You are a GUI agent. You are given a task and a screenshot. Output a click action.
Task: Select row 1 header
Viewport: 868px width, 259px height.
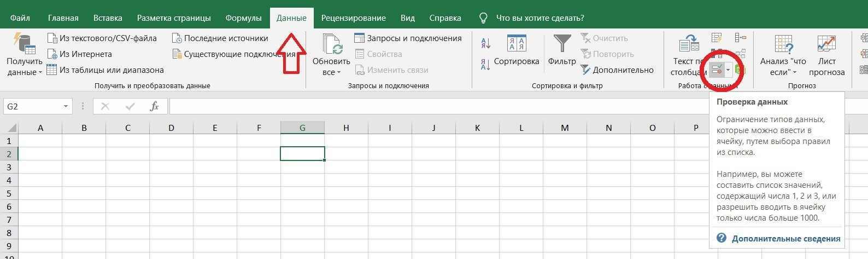[x=9, y=141]
